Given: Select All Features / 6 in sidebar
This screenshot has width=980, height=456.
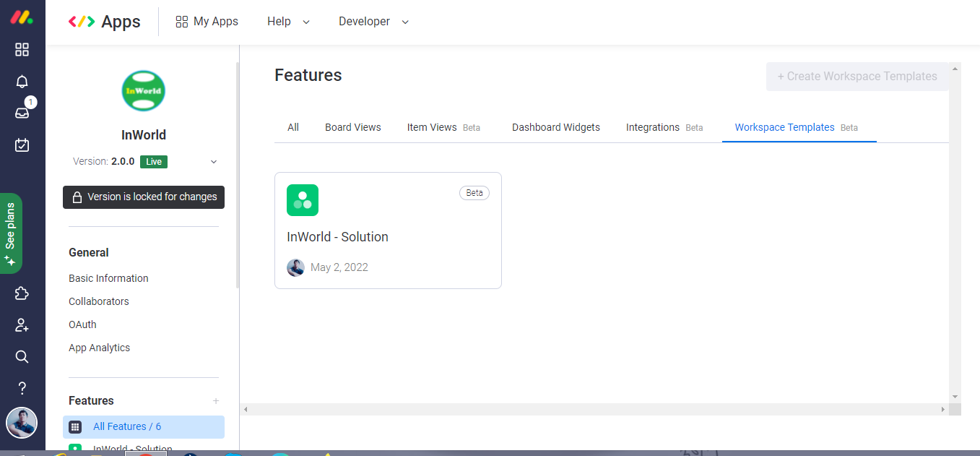Looking at the screenshot, I should tap(144, 427).
